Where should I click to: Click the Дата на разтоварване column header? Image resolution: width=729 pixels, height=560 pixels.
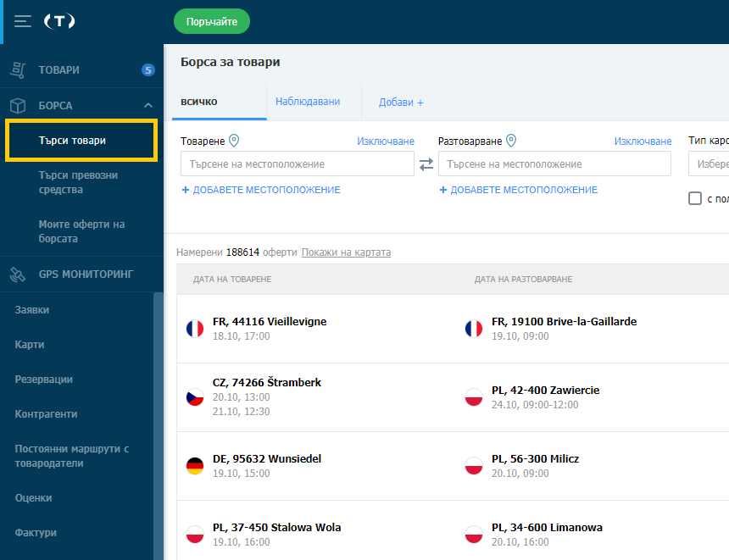coord(523,280)
